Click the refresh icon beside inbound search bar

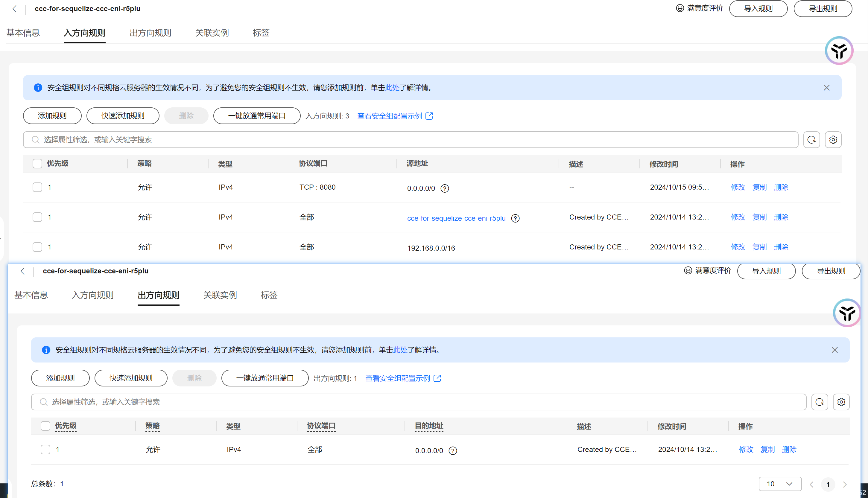point(811,140)
